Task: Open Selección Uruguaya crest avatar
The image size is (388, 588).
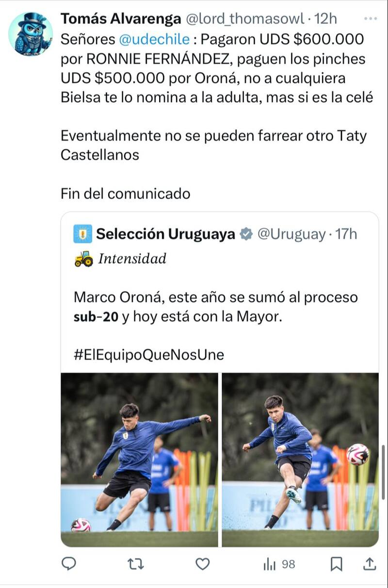Action: point(82,234)
